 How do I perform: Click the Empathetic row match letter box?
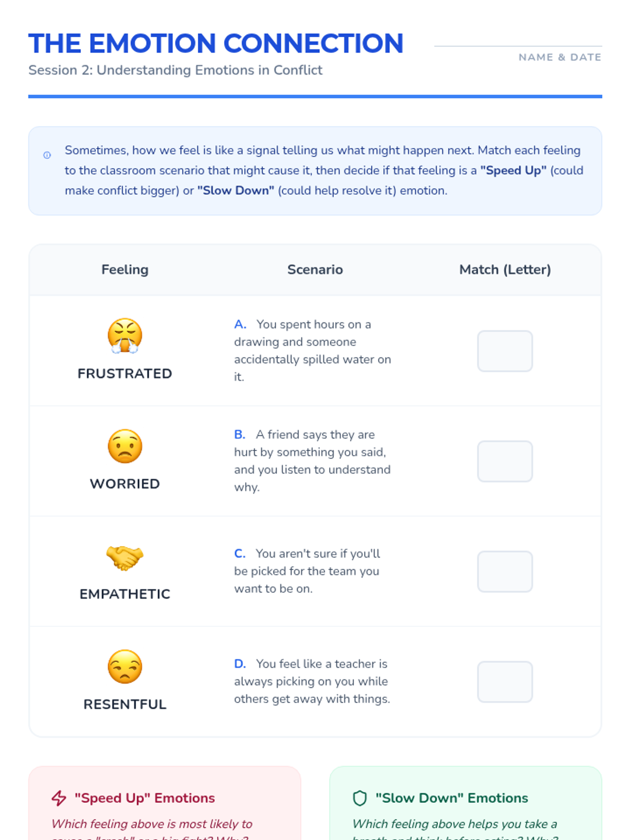pyautogui.click(x=505, y=571)
